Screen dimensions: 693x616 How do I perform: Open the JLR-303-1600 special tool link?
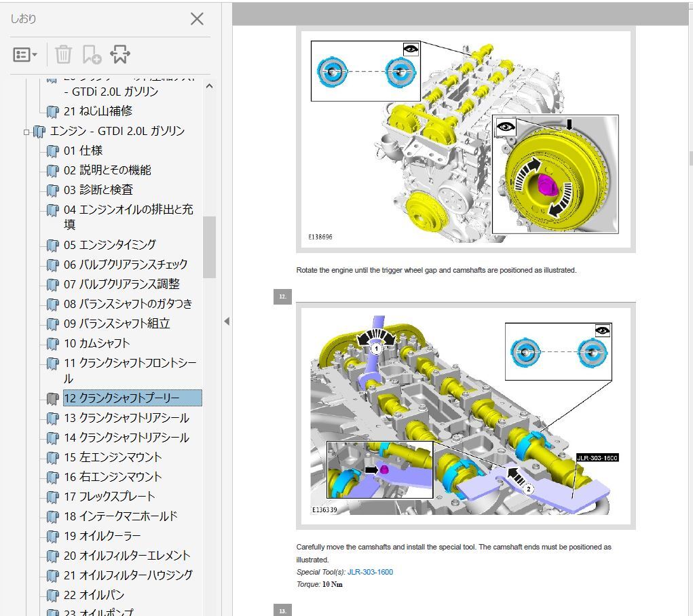click(370, 572)
